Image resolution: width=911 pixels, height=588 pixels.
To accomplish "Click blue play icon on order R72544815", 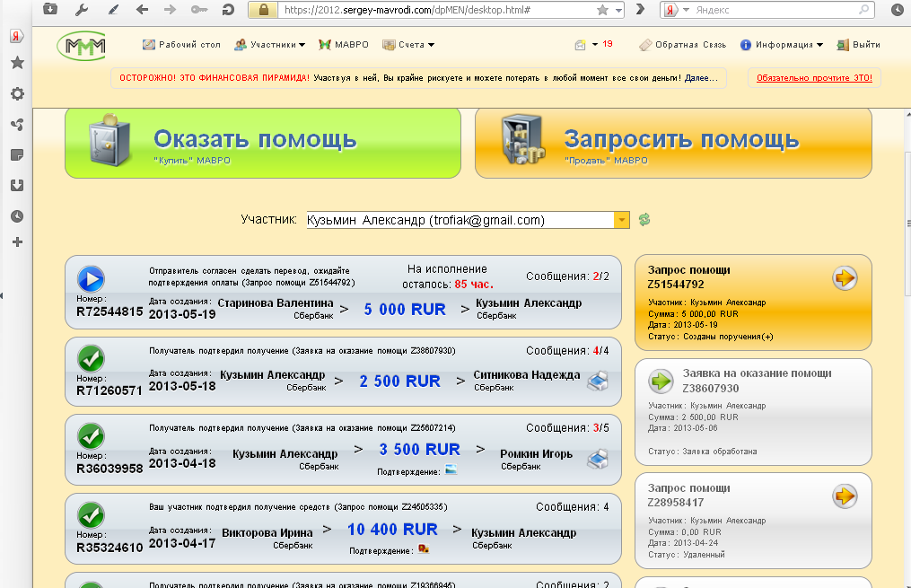I will click(x=92, y=279).
